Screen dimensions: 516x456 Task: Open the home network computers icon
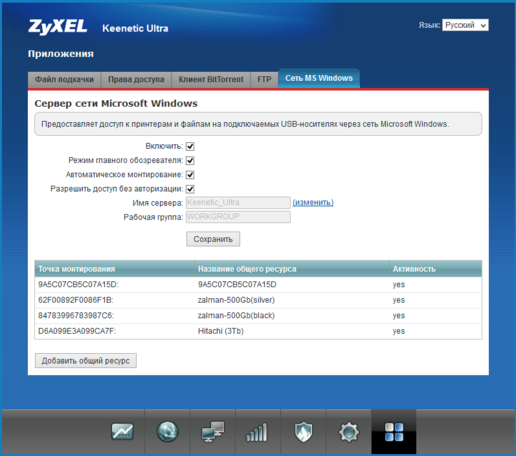point(213,432)
